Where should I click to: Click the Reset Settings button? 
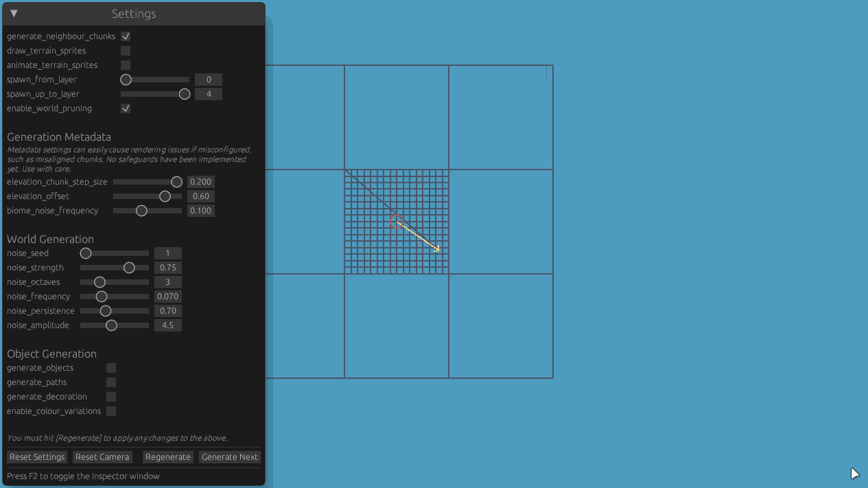pyautogui.click(x=37, y=457)
